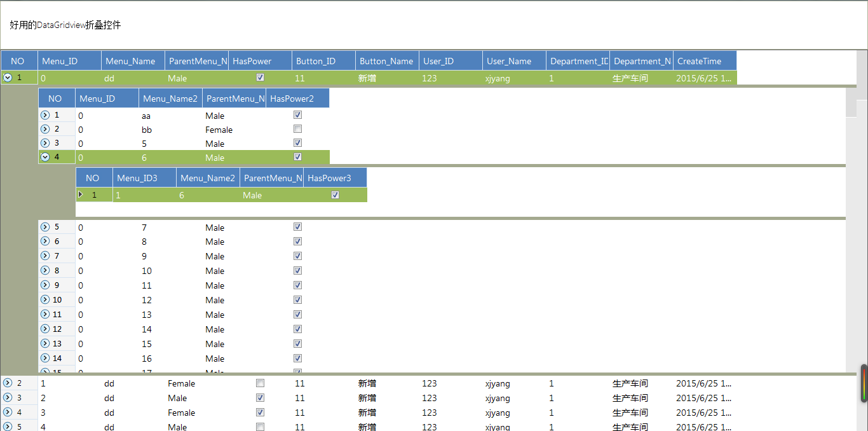
Task: Toggle HasPower2 checkbox for row aa
Action: (x=297, y=115)
